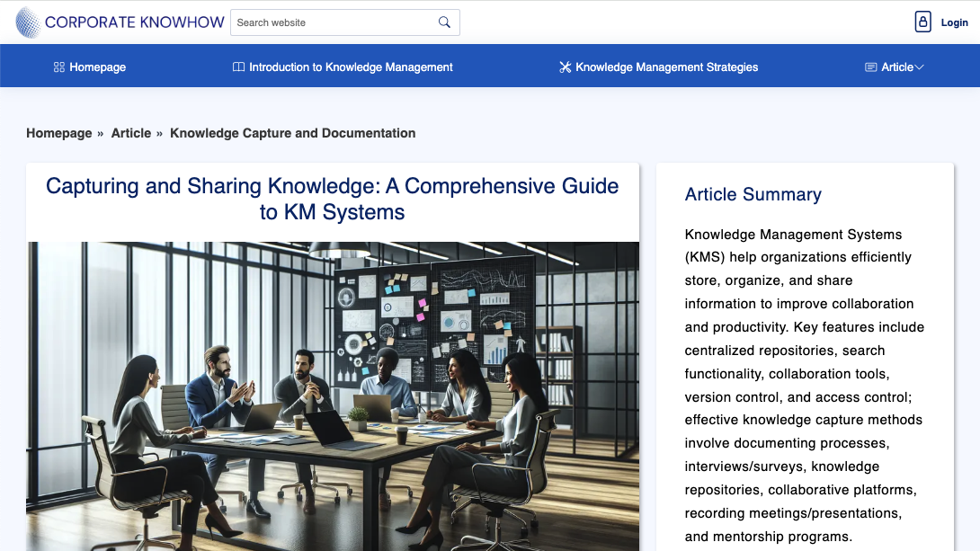Click the office meeting article image
Screen dimensions: 980x551
click(x=333, y=395)
